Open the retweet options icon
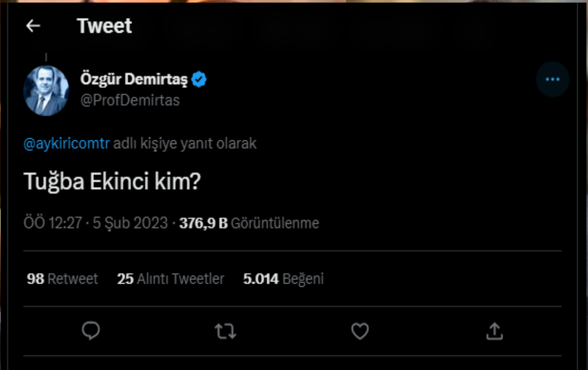 click(225, 331)
